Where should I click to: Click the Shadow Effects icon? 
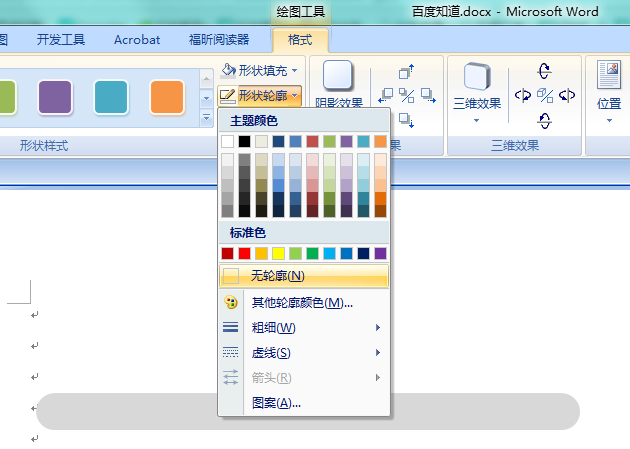coord(338,75)
